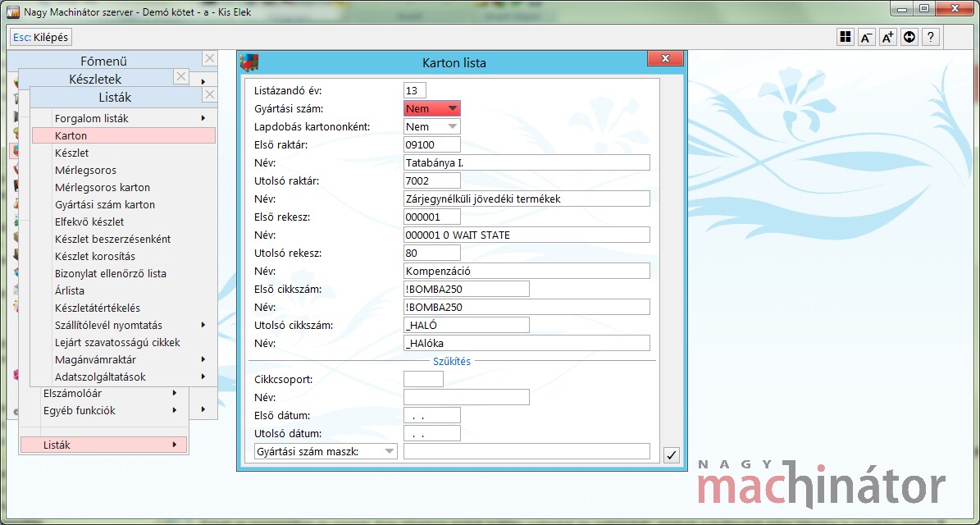This screenshot has height=525, width=980.
Task: Open Mérlegsoros list
Action: pos(124,170)
